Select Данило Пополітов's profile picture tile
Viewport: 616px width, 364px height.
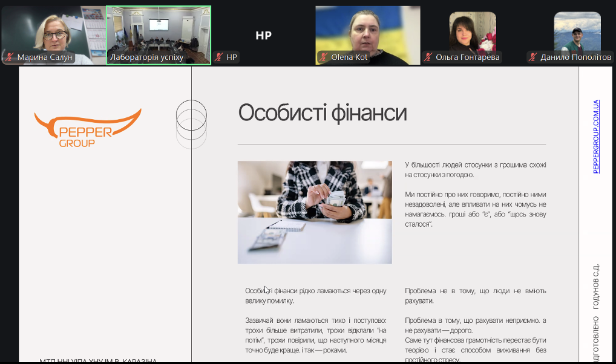[577, 30]
